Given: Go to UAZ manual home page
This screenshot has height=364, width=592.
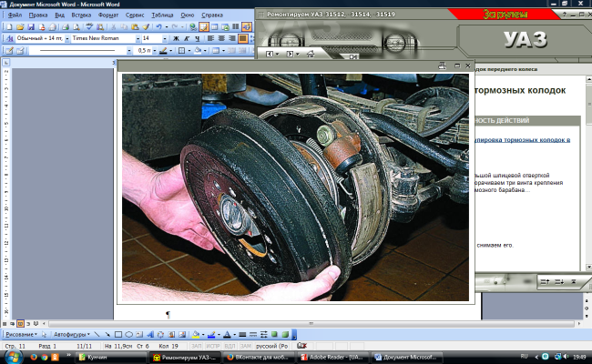Looking at the screenshot, I should (x=311, y=55).
